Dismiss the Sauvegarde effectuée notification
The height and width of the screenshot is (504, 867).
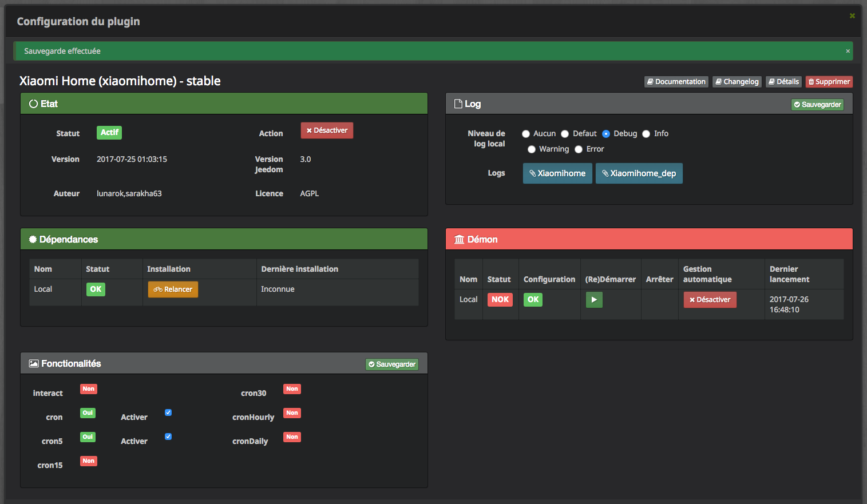[x=848, y=51]
